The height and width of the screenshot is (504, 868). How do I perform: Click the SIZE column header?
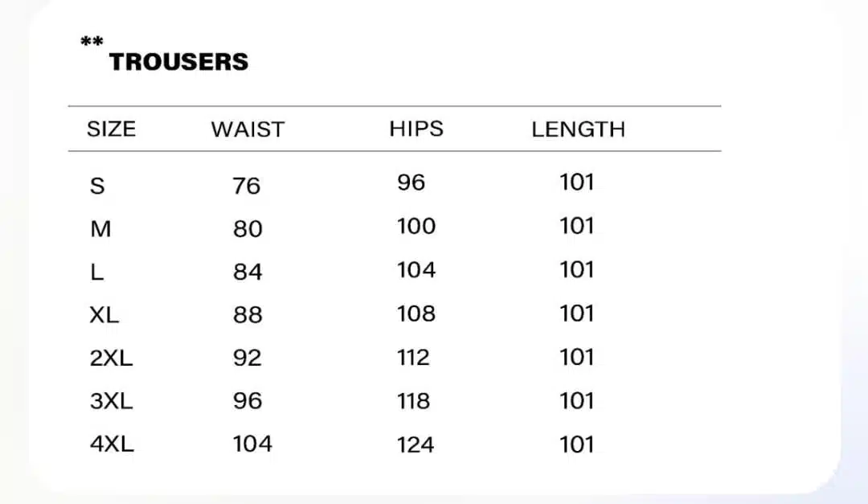tap(111, 129)
